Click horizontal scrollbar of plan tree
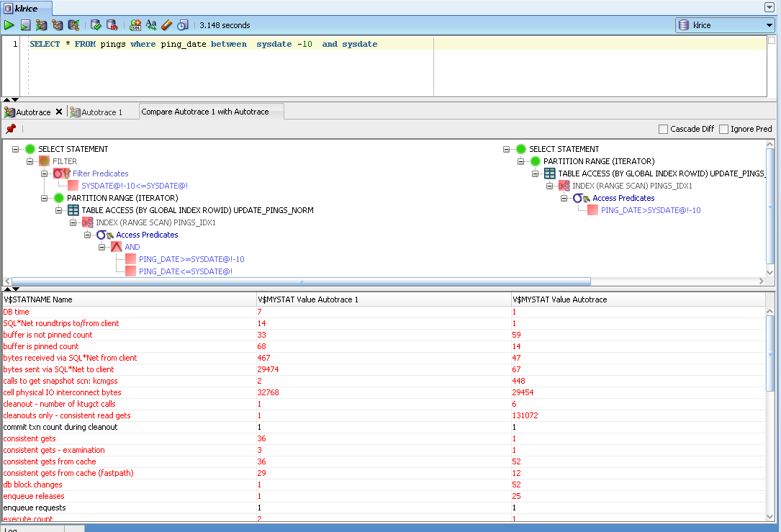781x532 pixels. pyautogui.click(x=301, y=281)
